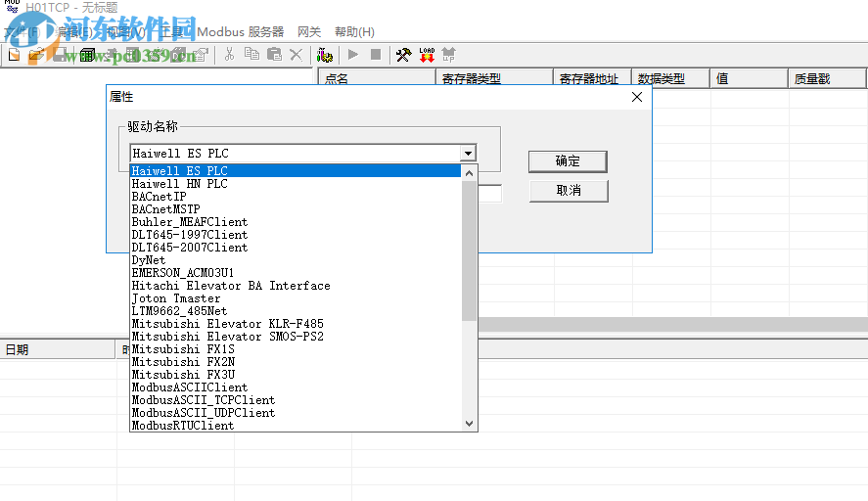Click the driver list scrollbar thumb
The image size is (868, 501).
(x=469, y=250)
